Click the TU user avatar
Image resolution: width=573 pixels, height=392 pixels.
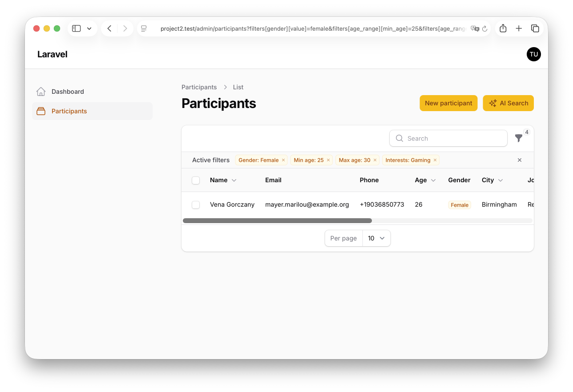[x=533, y=54]
